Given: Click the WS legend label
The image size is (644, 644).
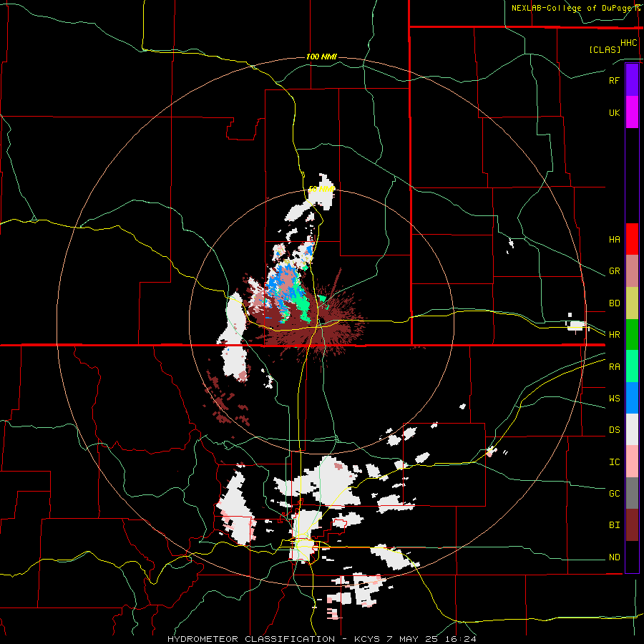Looking at the screenshot, I should (614, 399).
